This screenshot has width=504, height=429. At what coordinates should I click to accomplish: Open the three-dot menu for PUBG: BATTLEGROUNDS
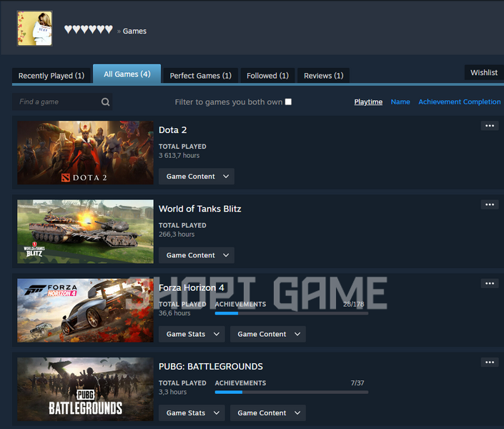490,362
